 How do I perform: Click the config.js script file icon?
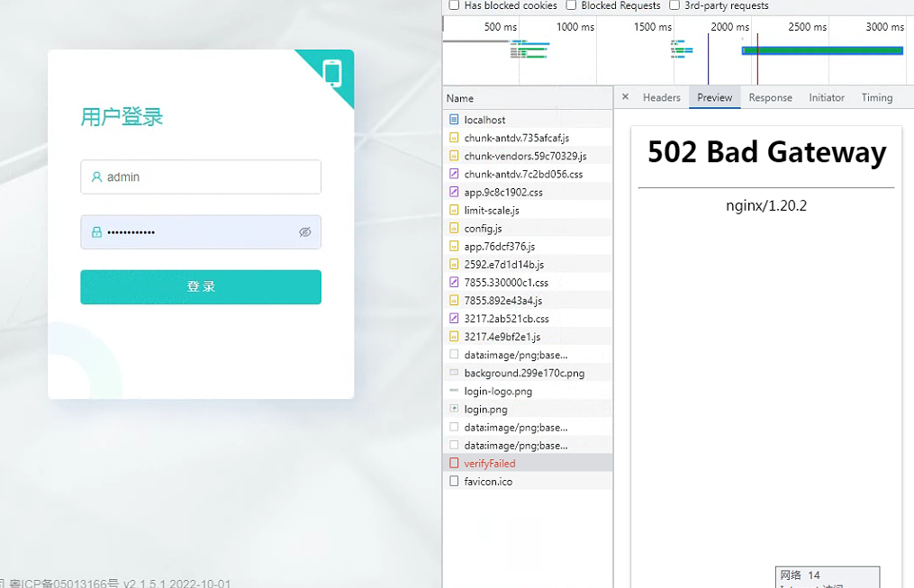tap(454, 229)
